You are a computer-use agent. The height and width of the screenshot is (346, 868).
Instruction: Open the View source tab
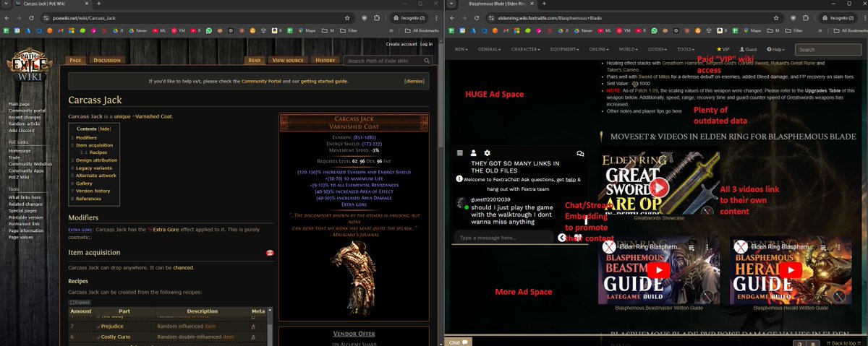pos(288,61)
